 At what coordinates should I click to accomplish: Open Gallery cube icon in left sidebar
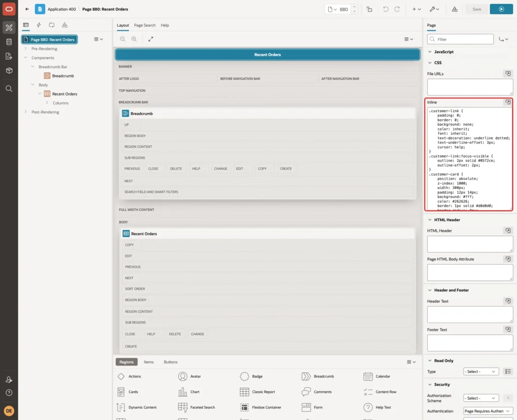click(x=9, y=71)
